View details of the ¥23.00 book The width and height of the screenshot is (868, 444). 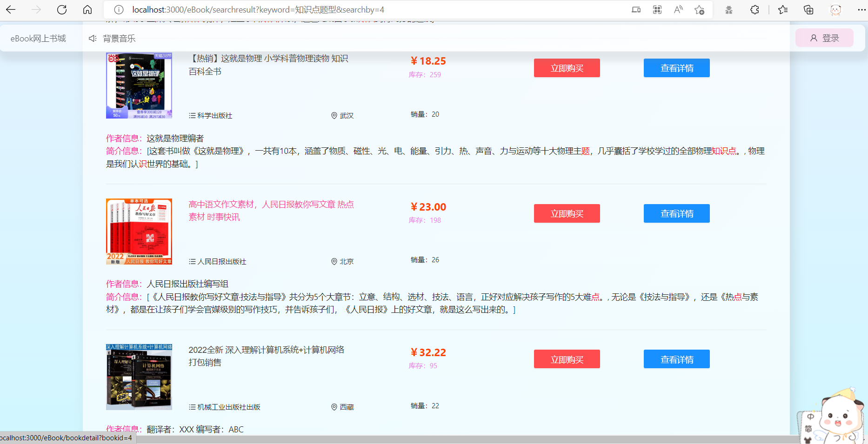click(676, 213)
